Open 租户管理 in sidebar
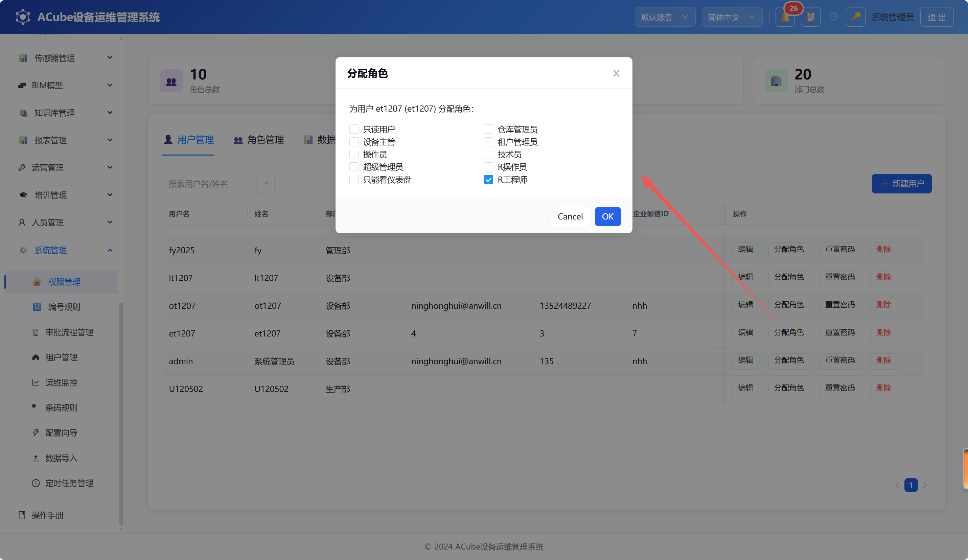 [62, 357]
